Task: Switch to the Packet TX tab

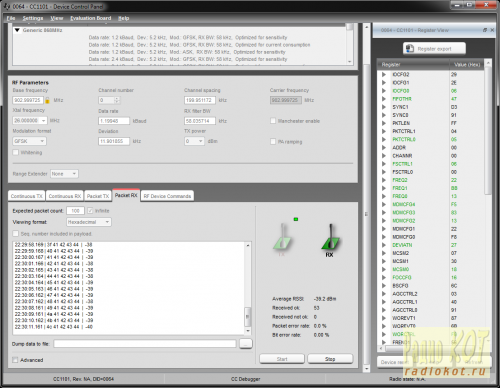Action: coord(98,196)
